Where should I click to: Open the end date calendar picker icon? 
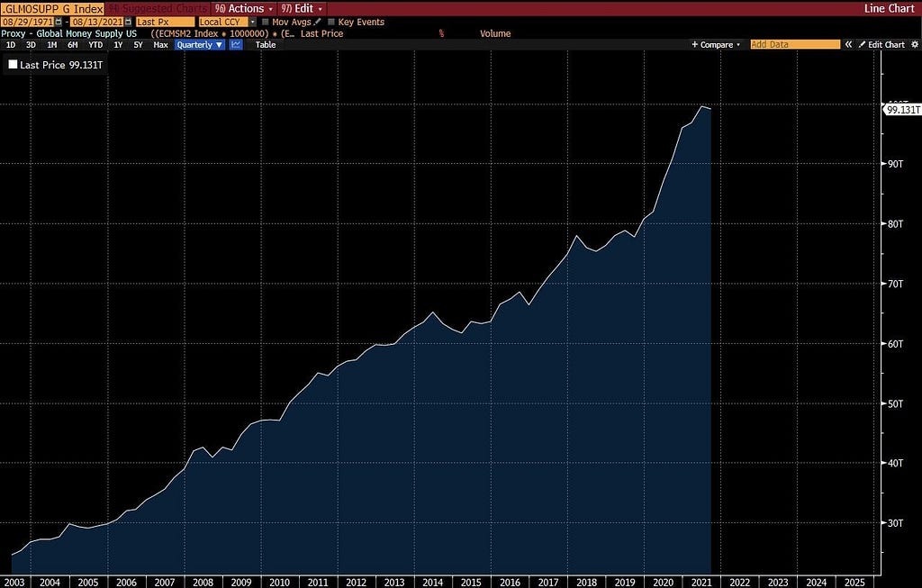128,22
